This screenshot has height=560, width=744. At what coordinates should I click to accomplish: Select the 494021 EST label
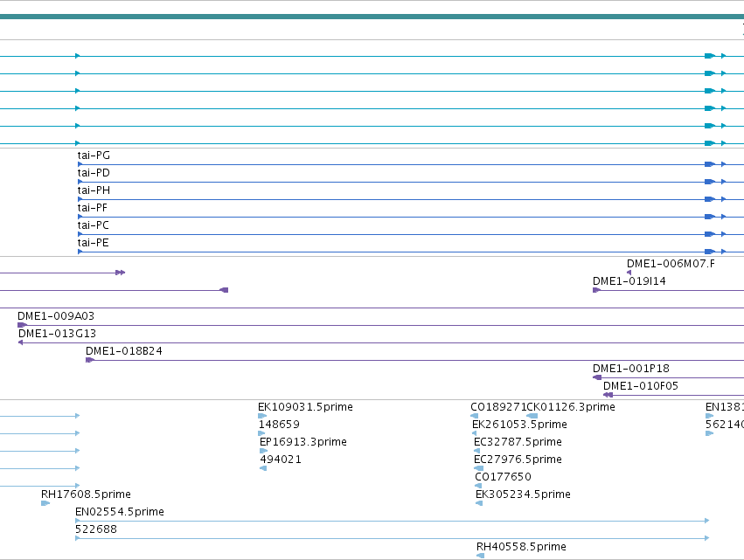tap(281, 460)
